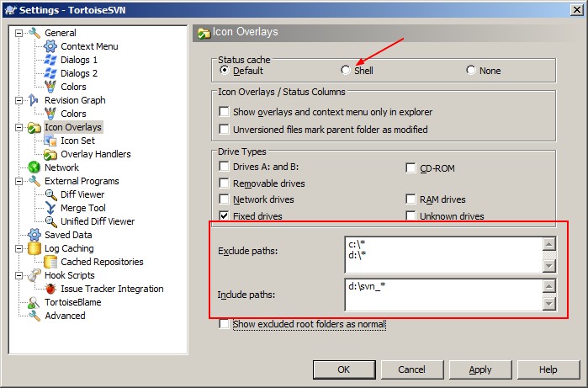Click the Saved Data gear icon
588x388 pixels.
point(34,235)
